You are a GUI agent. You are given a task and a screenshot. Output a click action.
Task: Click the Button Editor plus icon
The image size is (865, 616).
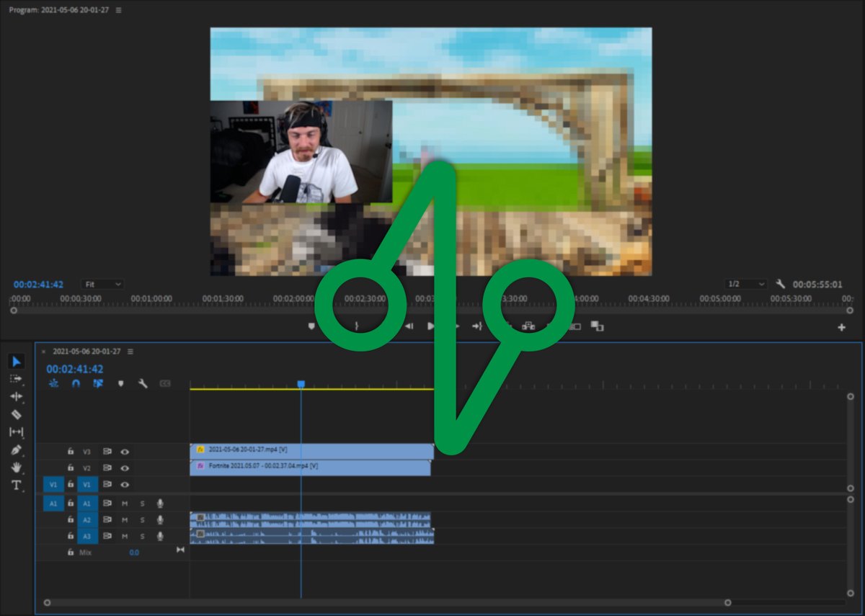pyautogui.click(x=841, y=327)
